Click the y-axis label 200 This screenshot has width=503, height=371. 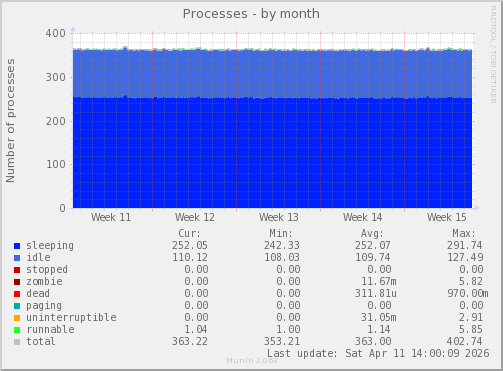[x=56, y=121]
